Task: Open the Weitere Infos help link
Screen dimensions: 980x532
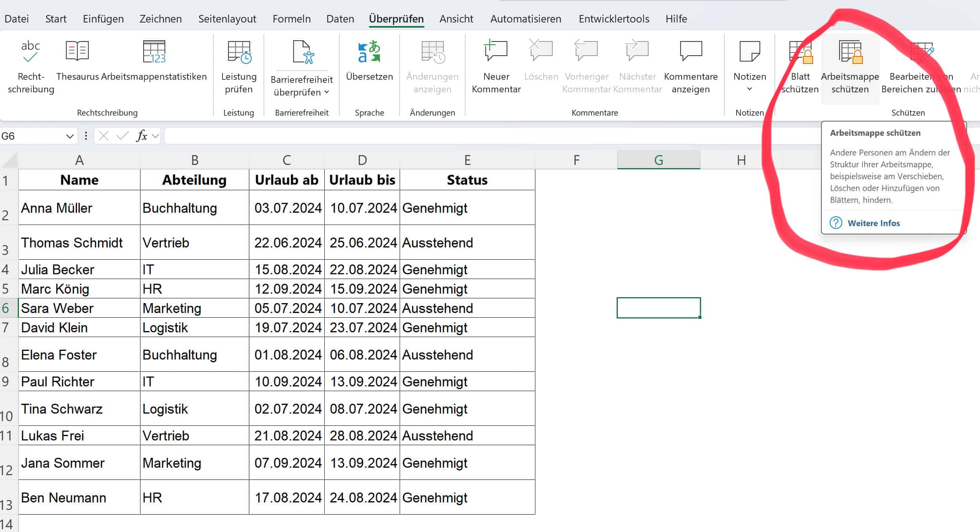Action: (x=874, y=223)
